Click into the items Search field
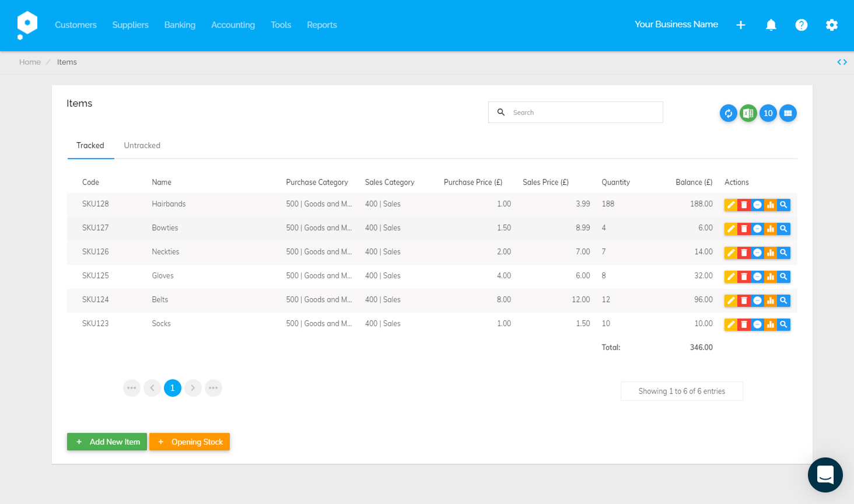 click(583, 113)
